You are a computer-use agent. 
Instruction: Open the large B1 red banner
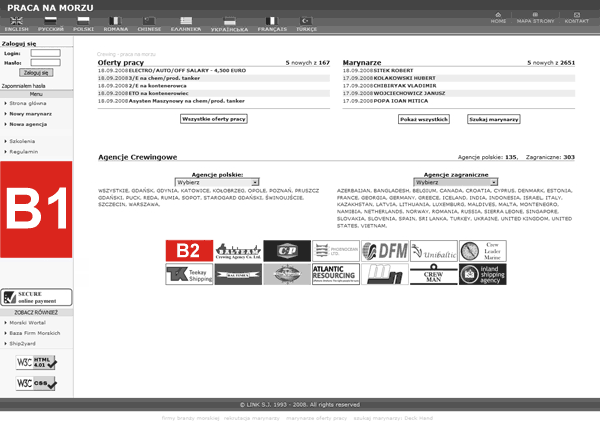pos(36,209)
